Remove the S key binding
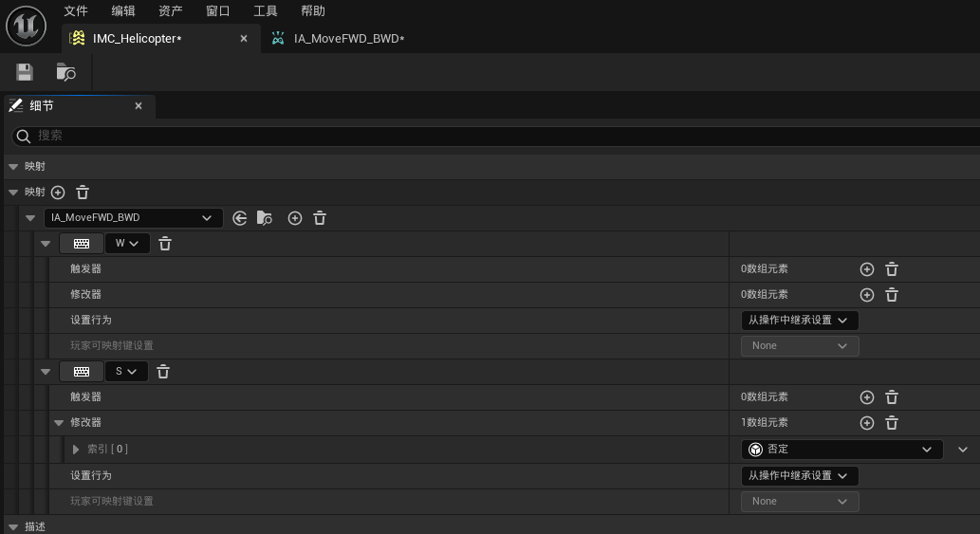980x534 pixels. [x=163, y=372]
